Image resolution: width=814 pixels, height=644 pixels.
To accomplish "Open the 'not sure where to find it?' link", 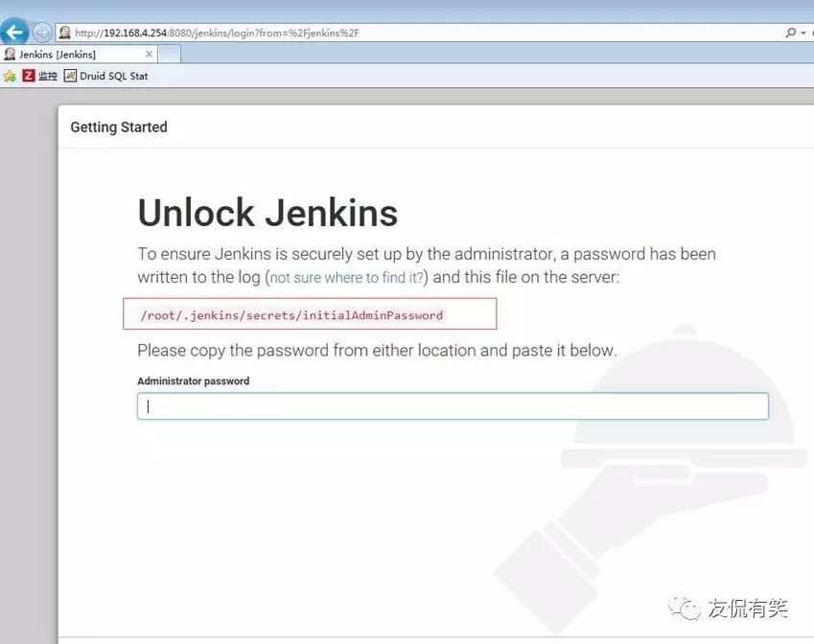I will click(346, 278).
